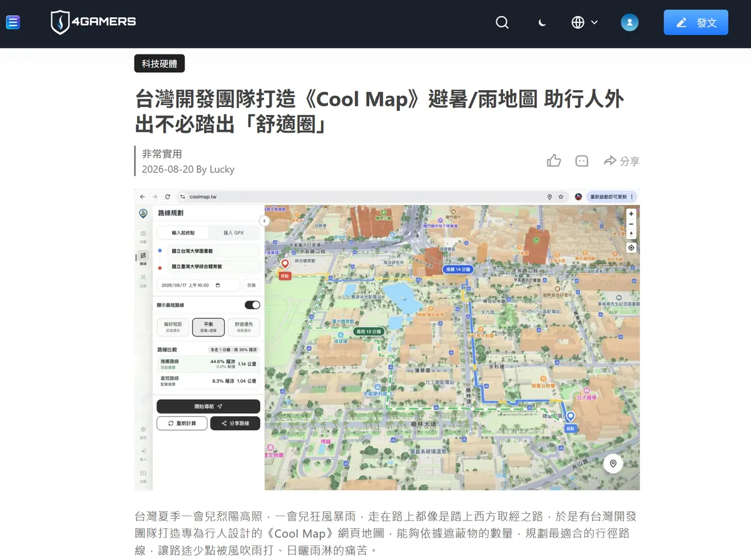
Task: Click the 2026-08-20 publication date
Action: (168, 169)
